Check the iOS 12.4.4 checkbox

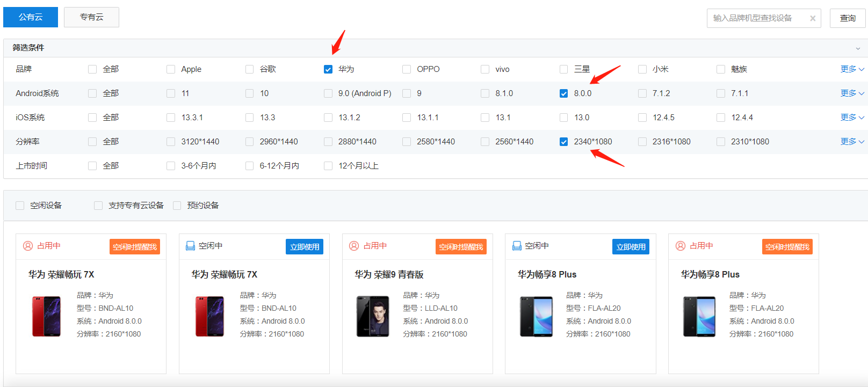[721, 118]
